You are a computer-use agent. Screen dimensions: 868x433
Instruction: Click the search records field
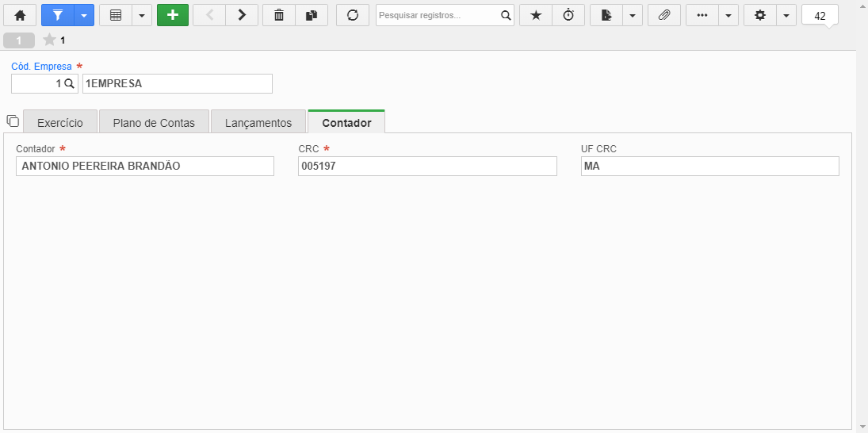click(x=438, y=15)
